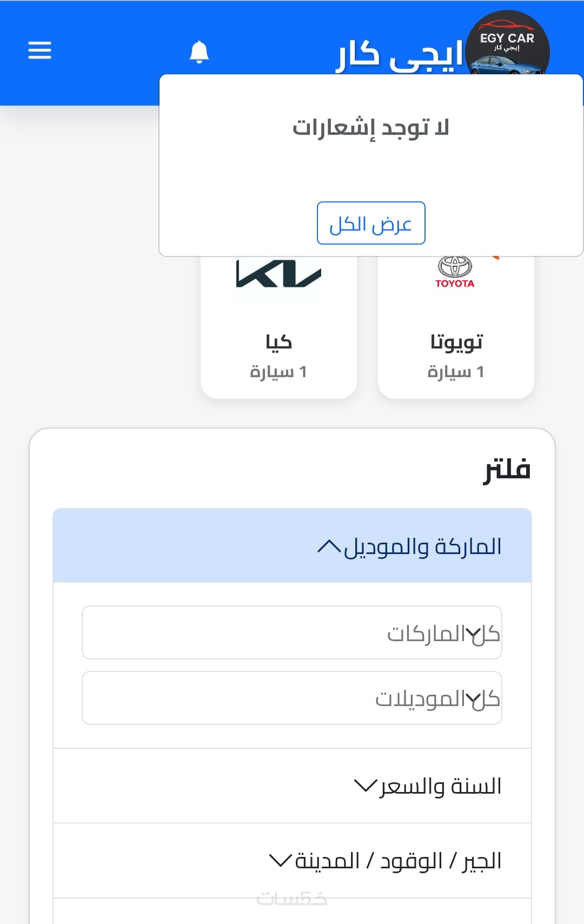
Task: Click the chevron beside الجير / الوقود / المدينة
Action: (x=281, y=860)
